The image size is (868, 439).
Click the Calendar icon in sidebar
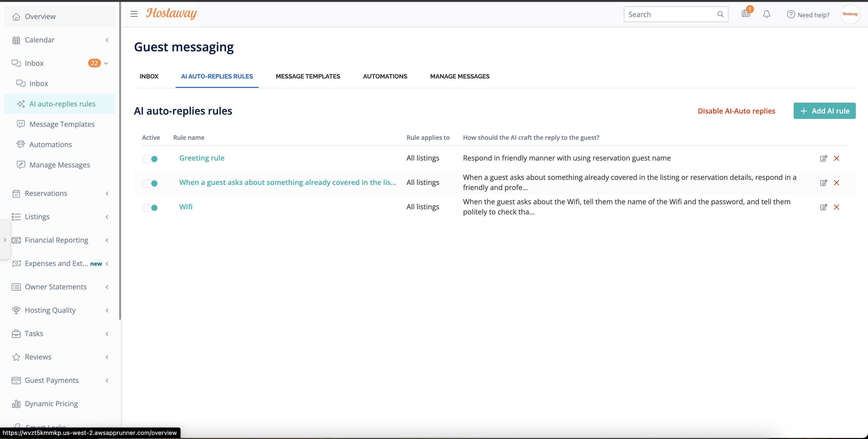[x=16, y=40]
